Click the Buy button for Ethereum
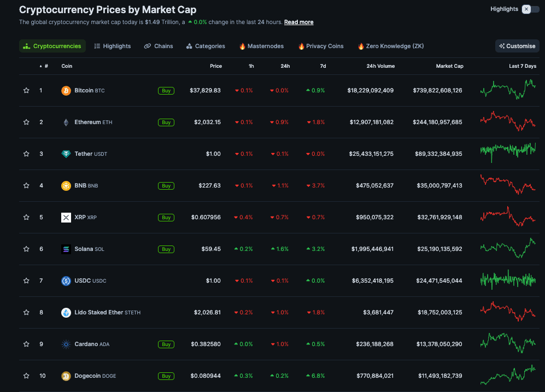 pos(166,122)
